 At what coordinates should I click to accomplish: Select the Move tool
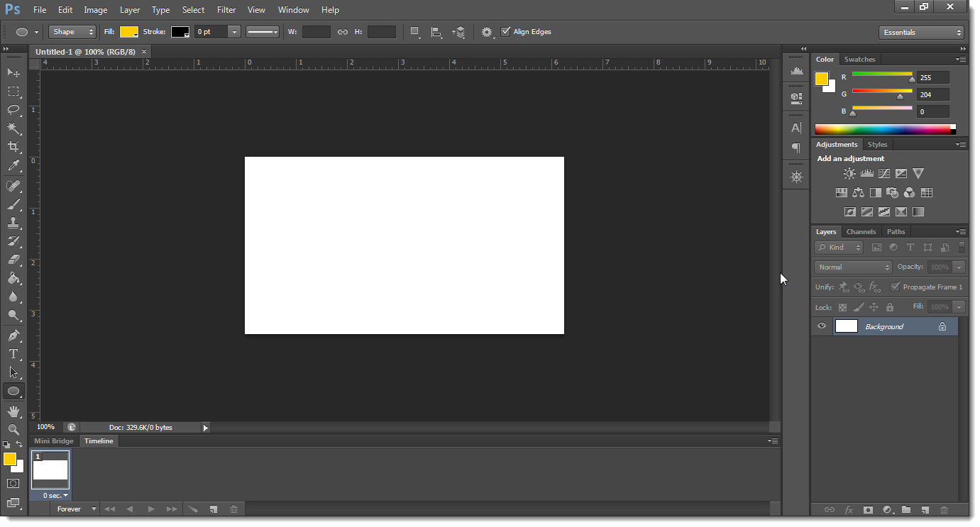pos(13,72)
